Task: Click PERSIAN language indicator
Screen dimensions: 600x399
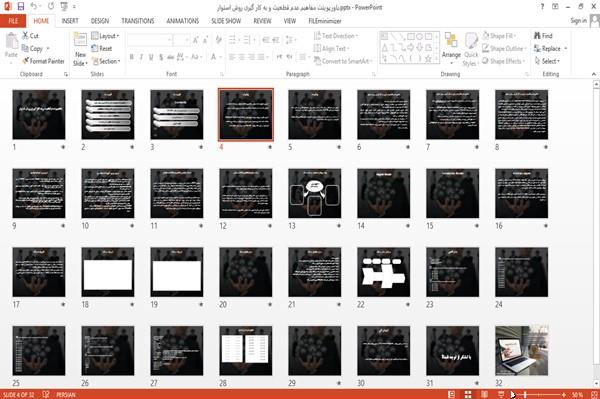Action: pos(65,394)
